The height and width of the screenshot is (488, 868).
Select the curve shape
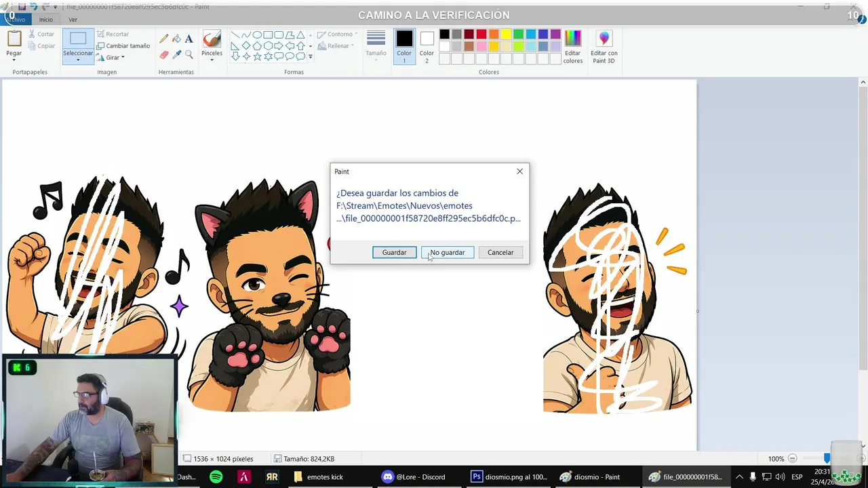click(245, 35)
